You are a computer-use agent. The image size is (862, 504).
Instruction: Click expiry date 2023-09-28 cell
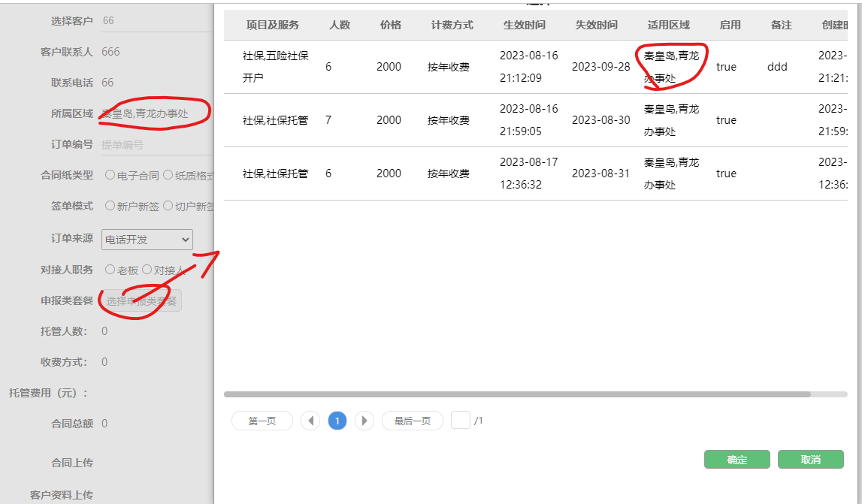[601, 67]
